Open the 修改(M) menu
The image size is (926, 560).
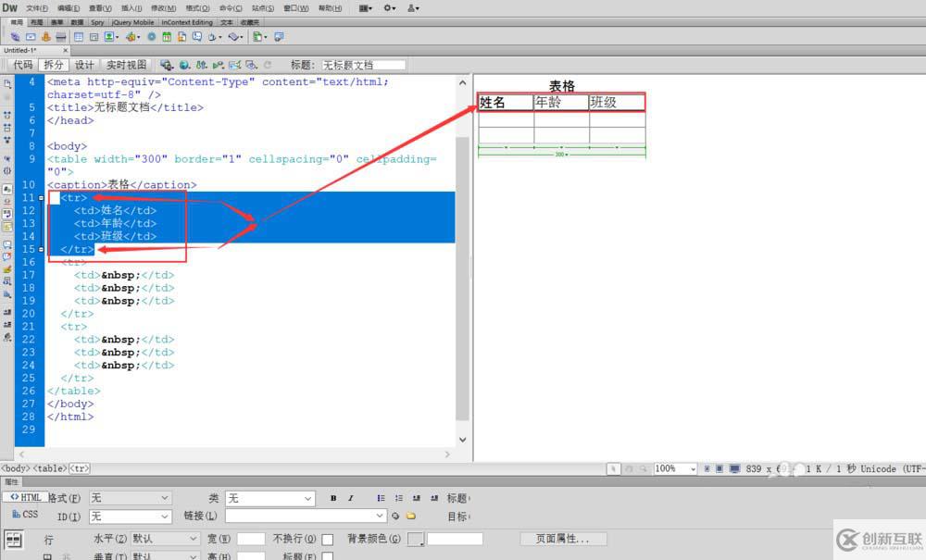coord(164,8)
